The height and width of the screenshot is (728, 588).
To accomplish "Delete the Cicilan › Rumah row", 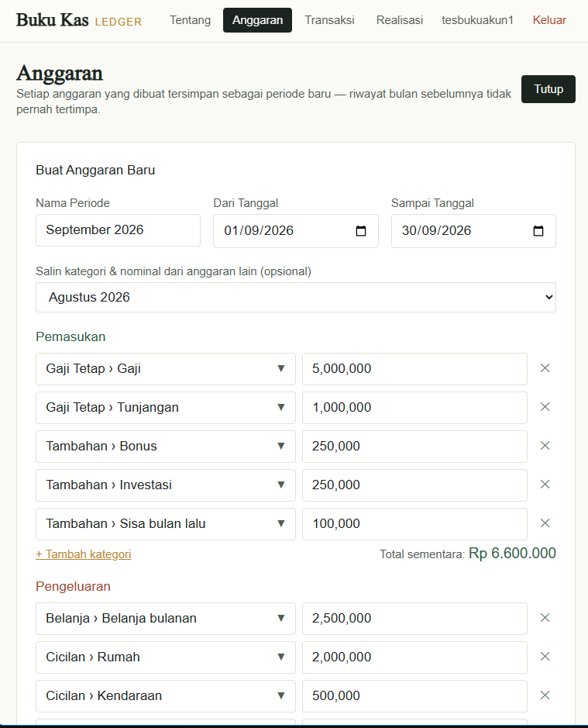I will click(x=545, y=657).
